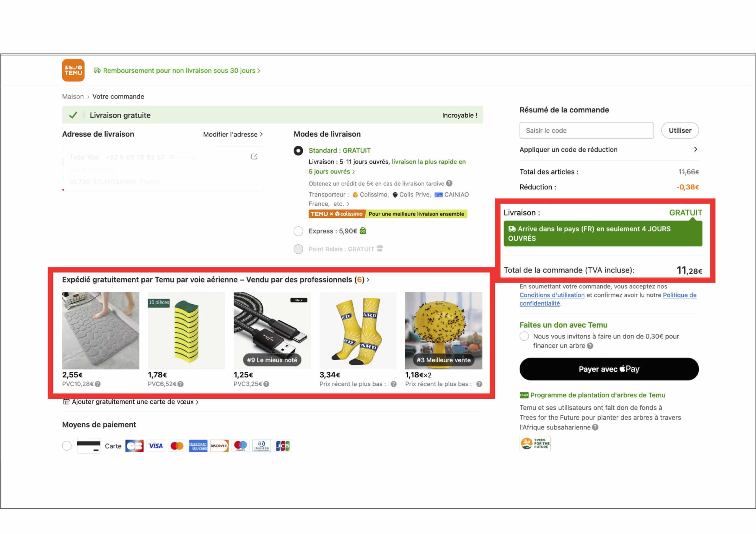Click the Visa card icon
The height and width of the screenshot is (534, 756).
pos(156,446)
